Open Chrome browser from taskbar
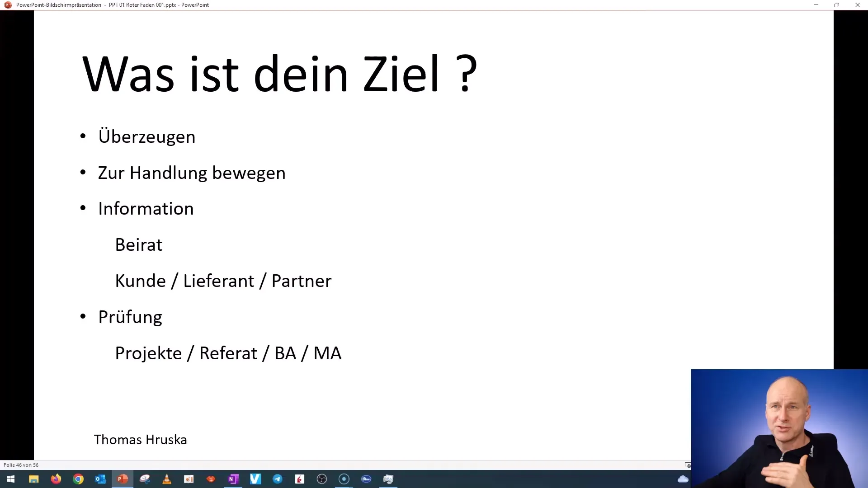 [78, 479]
